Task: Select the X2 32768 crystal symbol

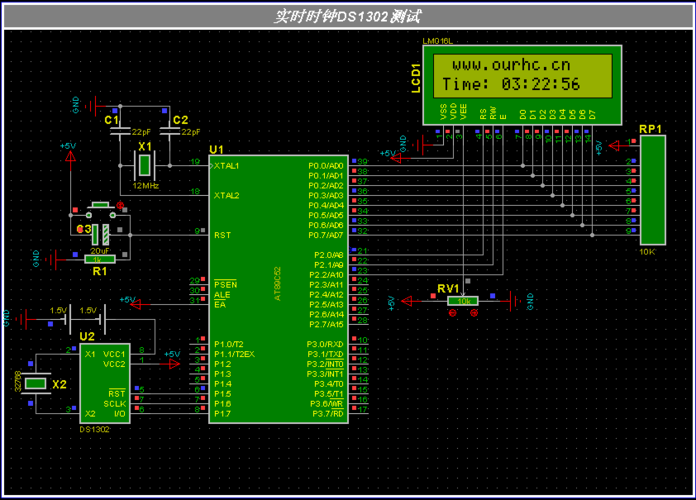Action: pyautogui.click(x=36, y=384)
